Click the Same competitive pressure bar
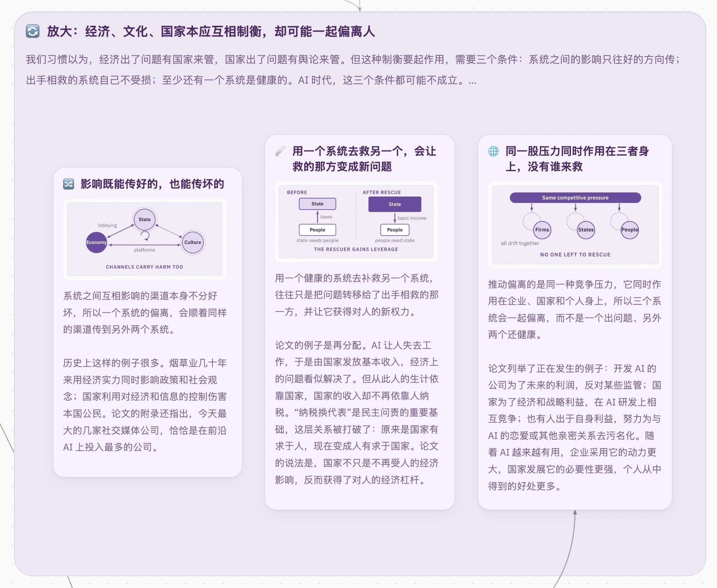 tap(575, 198)
